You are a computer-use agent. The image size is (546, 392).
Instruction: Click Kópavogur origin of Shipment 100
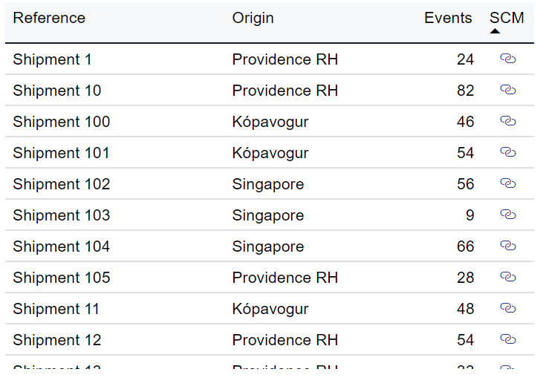[x=270, y=122]
